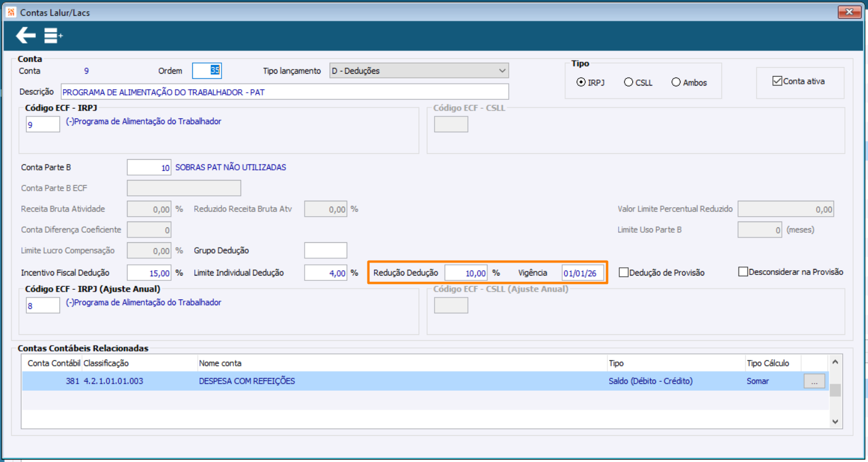Click the Tipo column header in grid
Viewport: 868px width, 462px height.
[676, 363]
